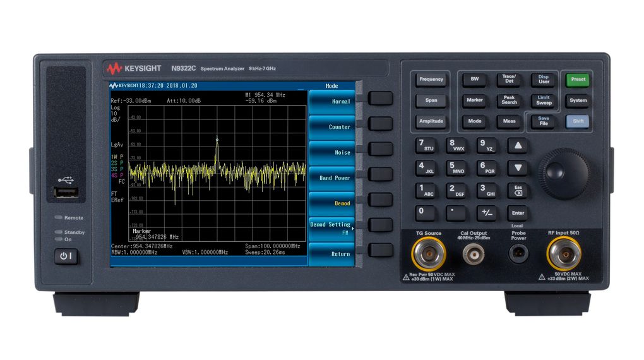Touch the rotary tuning knob
The width and height of the screenshot is (644, 360).
coord(565,173)
